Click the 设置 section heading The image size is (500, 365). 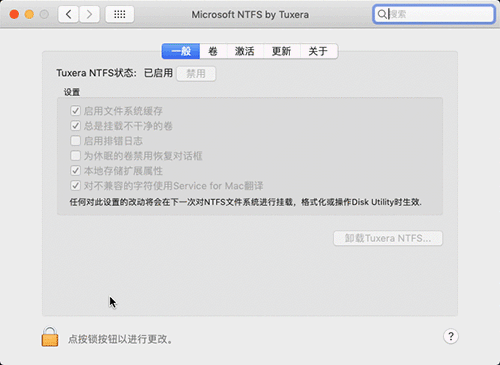point(72,92)
